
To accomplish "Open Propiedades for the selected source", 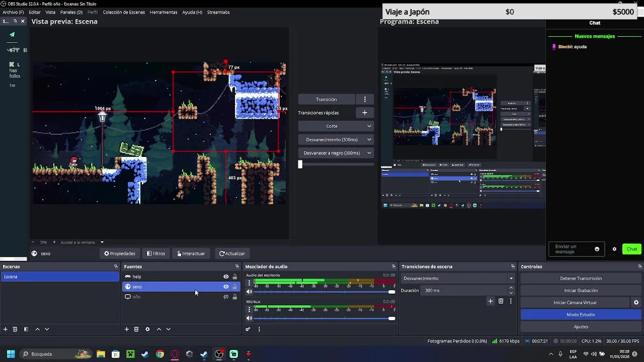I will click(x=120, y=253).
